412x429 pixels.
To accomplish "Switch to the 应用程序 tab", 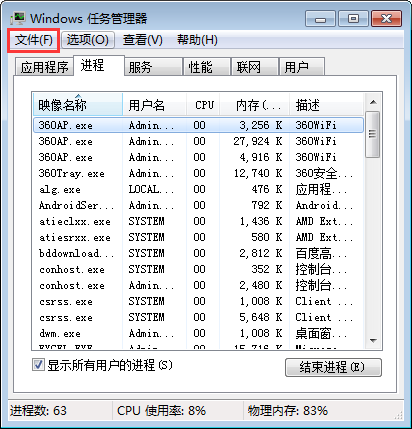I will click(44, 67).
